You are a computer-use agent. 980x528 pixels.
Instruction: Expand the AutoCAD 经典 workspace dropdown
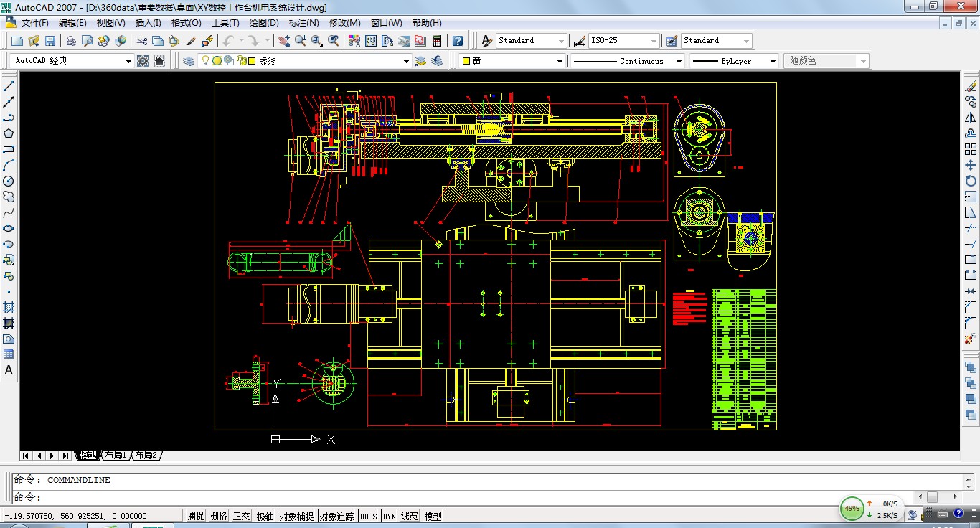click(x=128, y=62)
